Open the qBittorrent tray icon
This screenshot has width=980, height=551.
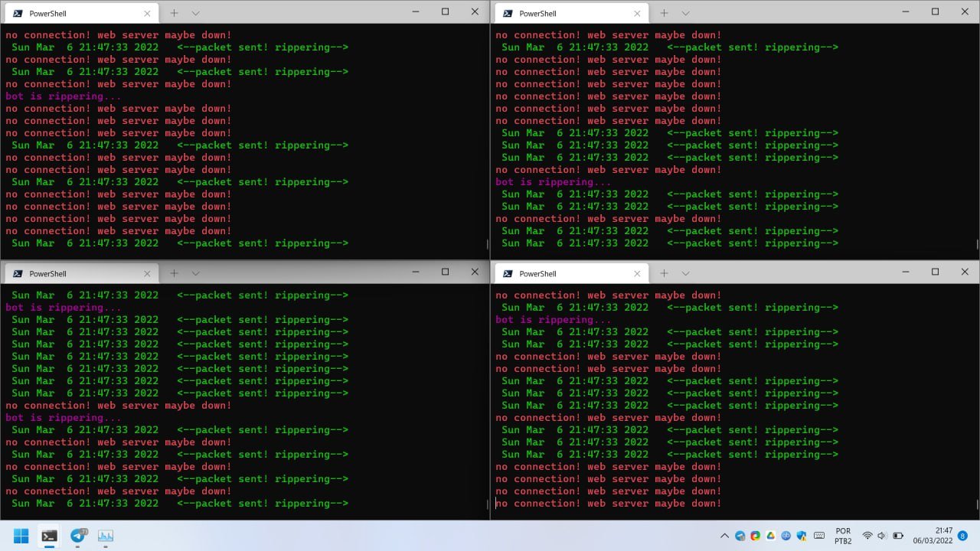pos(786,536)
